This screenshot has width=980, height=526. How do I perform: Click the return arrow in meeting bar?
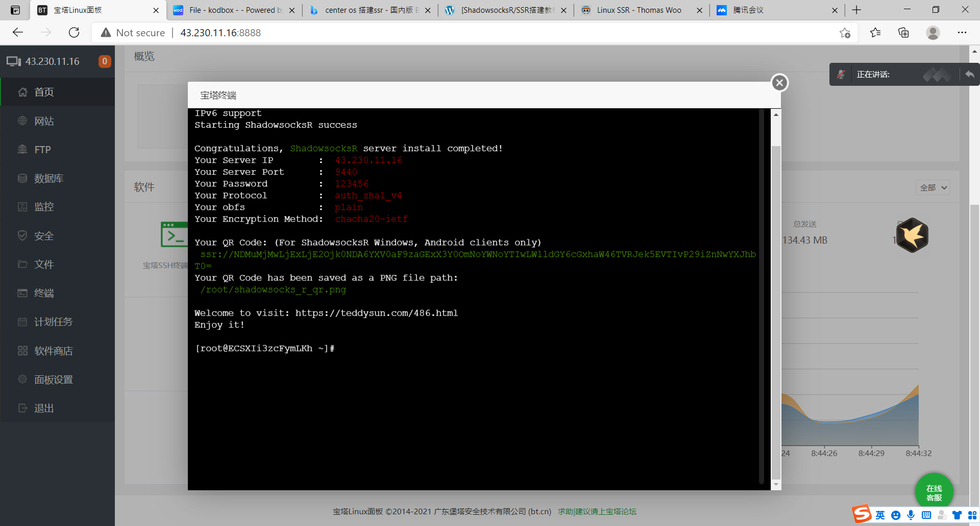pos(969,75)
